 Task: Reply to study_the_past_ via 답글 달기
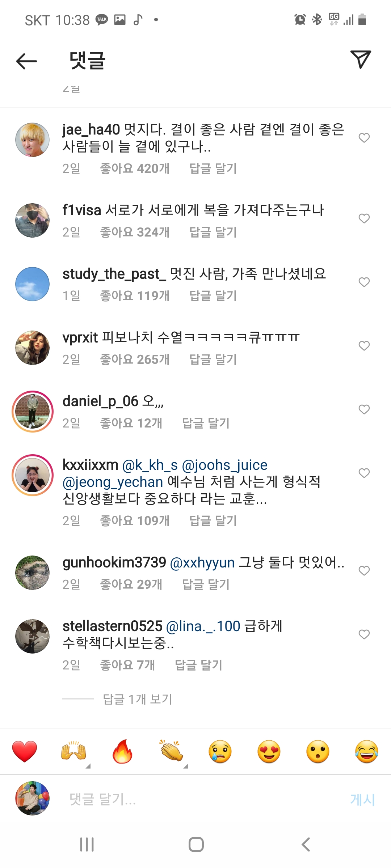(213, 296)
